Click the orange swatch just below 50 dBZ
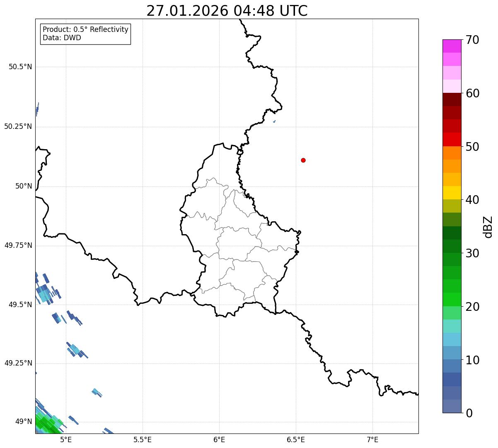This screenshot has height=448, width=498. 452,153
